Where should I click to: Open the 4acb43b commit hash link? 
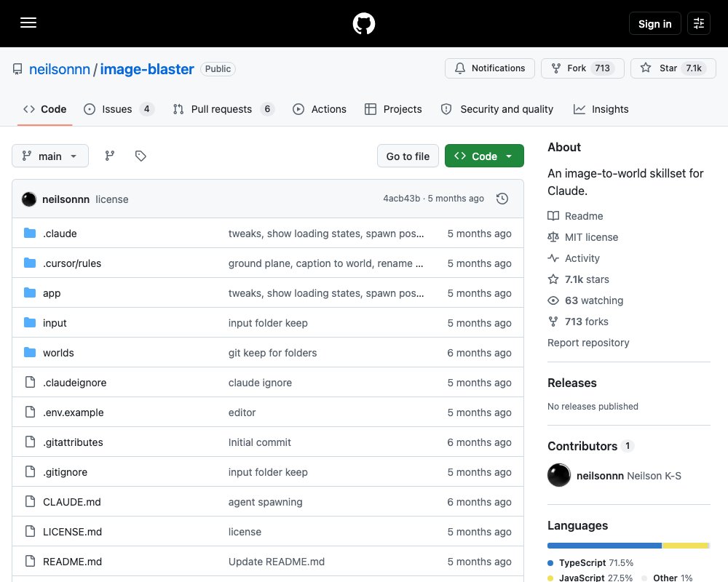point(401,199)
